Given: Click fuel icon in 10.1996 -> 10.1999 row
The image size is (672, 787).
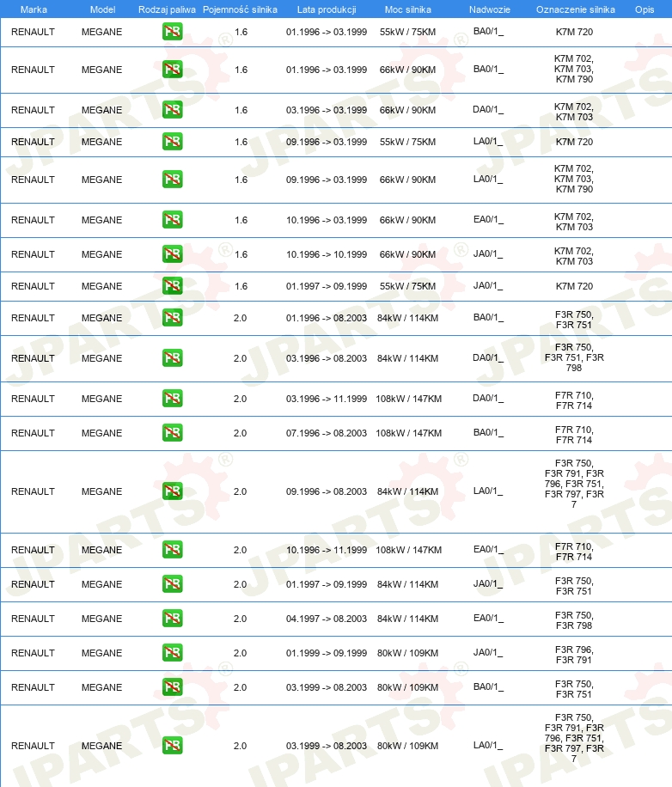Looking at the screenshot, I should pos(172,254).
